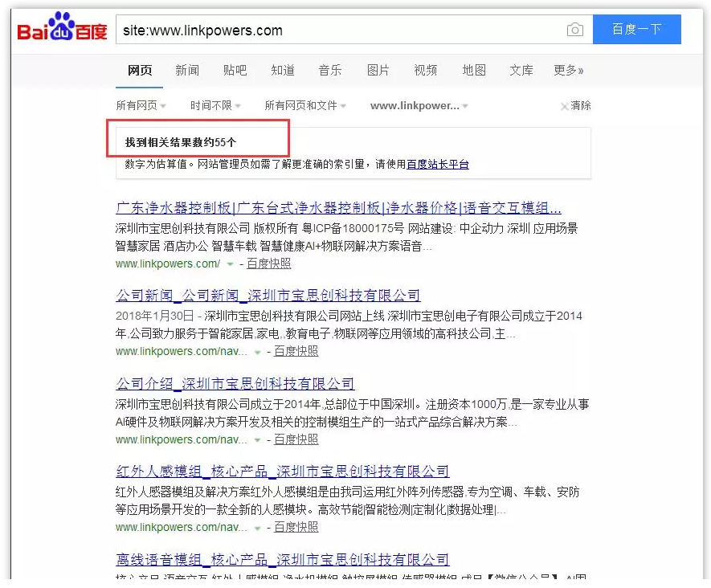Image resolution: width=711 pixels, height=588 pixels.
Task: Open camera image search icon
Action: point(575,30)
